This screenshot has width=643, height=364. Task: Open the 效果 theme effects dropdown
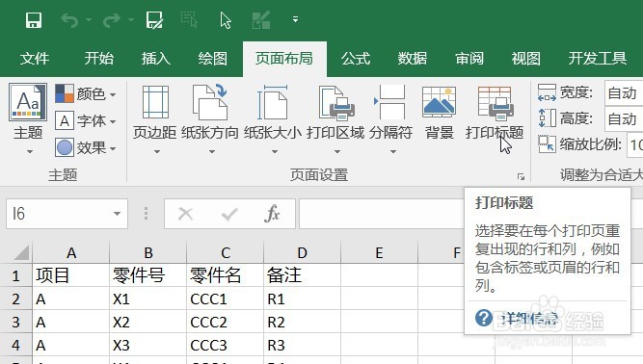(86, 147)
